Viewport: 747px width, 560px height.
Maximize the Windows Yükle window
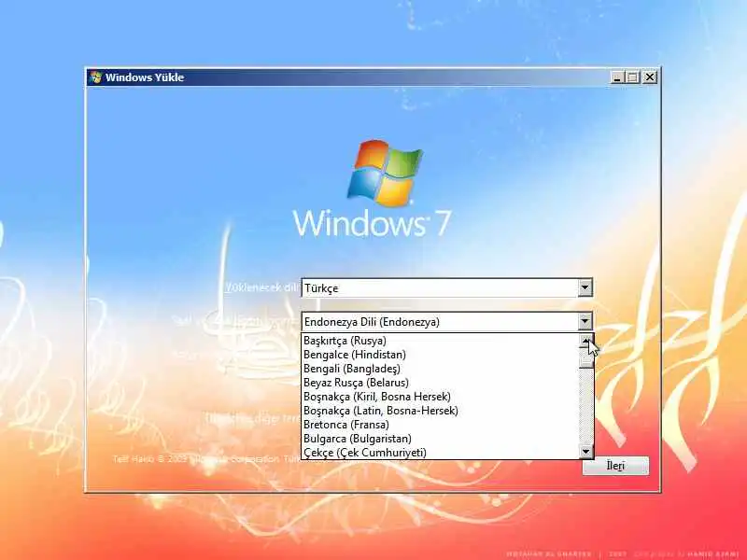point(632,77)
